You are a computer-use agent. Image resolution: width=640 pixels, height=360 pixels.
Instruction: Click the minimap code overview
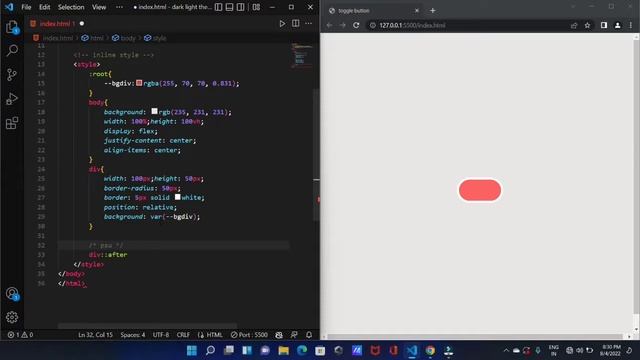(301, 55)
